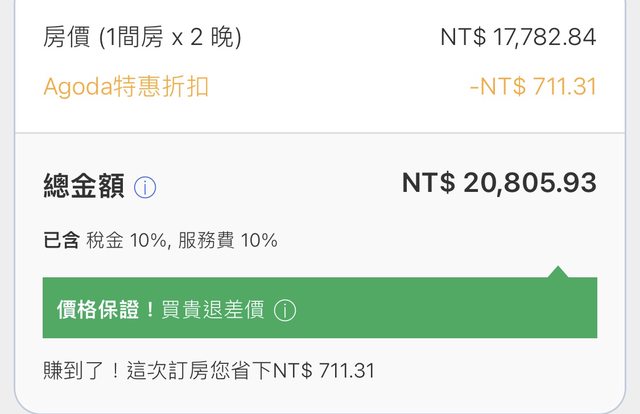Click the small triangle pointer above the green banner

coord(558,271)
